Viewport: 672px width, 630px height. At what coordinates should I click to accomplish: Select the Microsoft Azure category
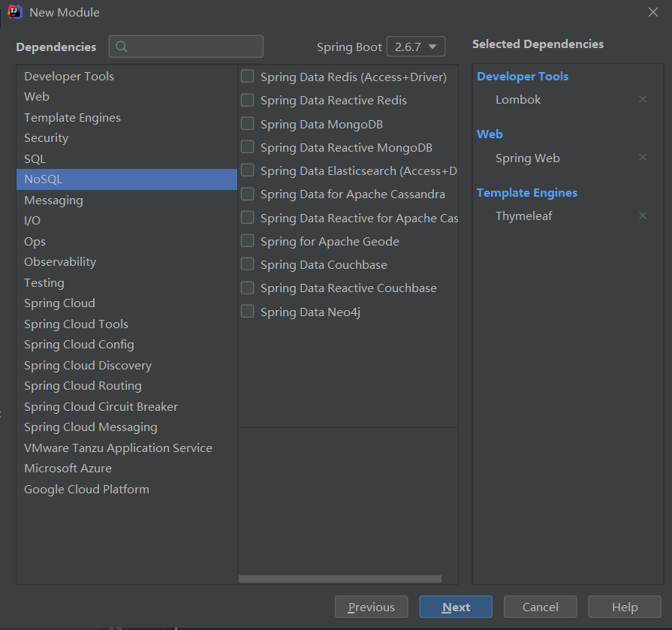coord(126,469)
